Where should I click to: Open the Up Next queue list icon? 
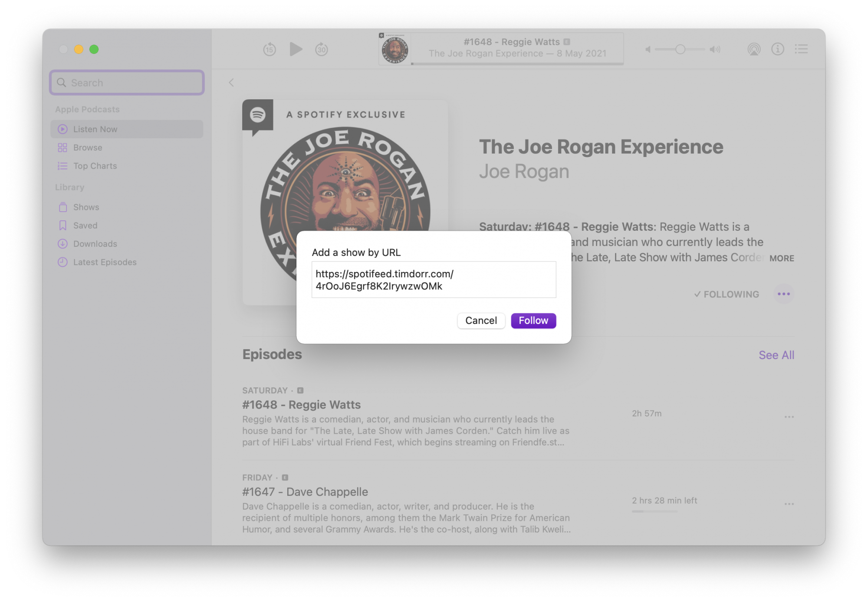pyautogui.click(x=801, y=49)
